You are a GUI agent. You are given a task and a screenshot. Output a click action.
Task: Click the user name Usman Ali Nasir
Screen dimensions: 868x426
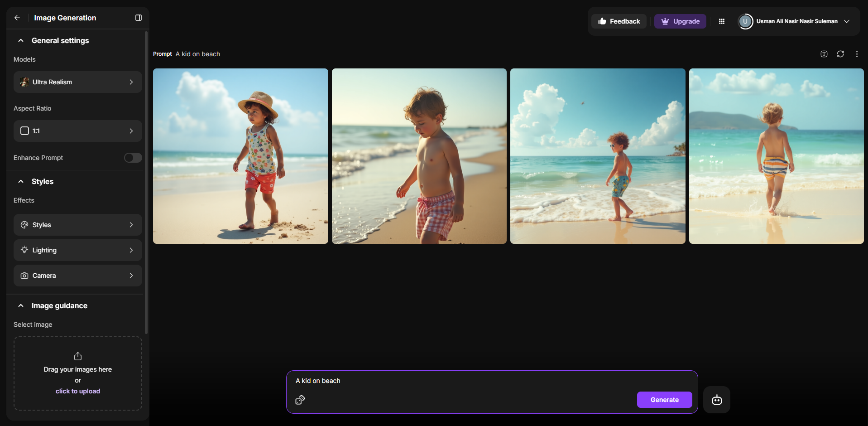pyautogui.click(x=797, y=21)
